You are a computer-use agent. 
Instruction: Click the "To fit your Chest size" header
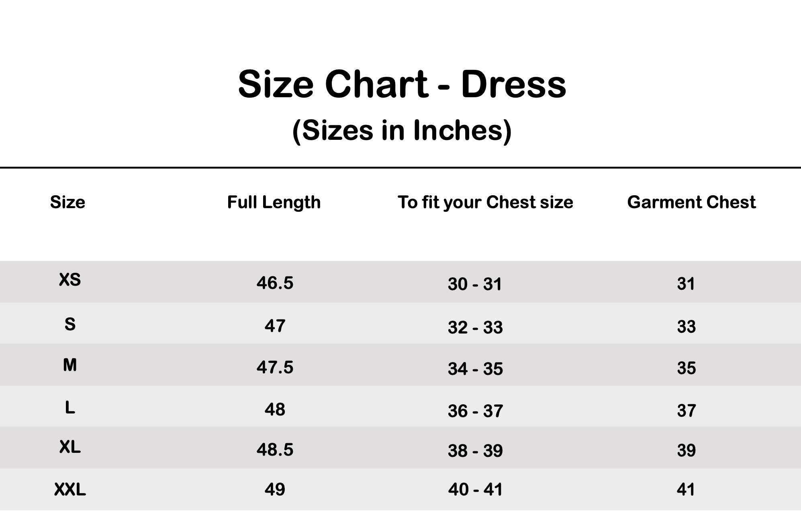coord(485,202)
